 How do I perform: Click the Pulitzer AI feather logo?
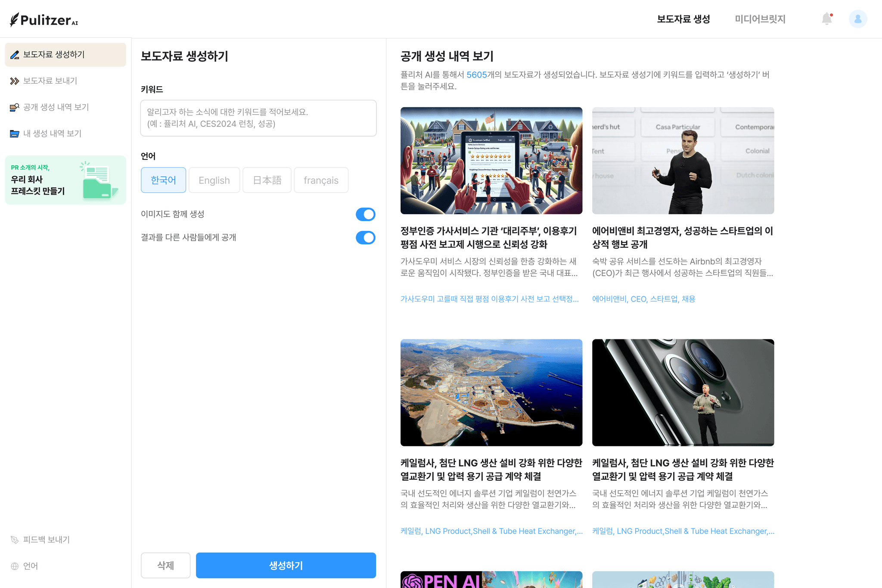(x=15, y=19)
